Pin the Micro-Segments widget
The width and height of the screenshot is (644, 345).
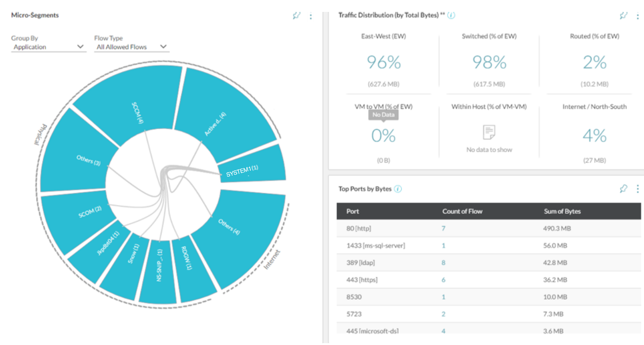click(x=297, y=15)
